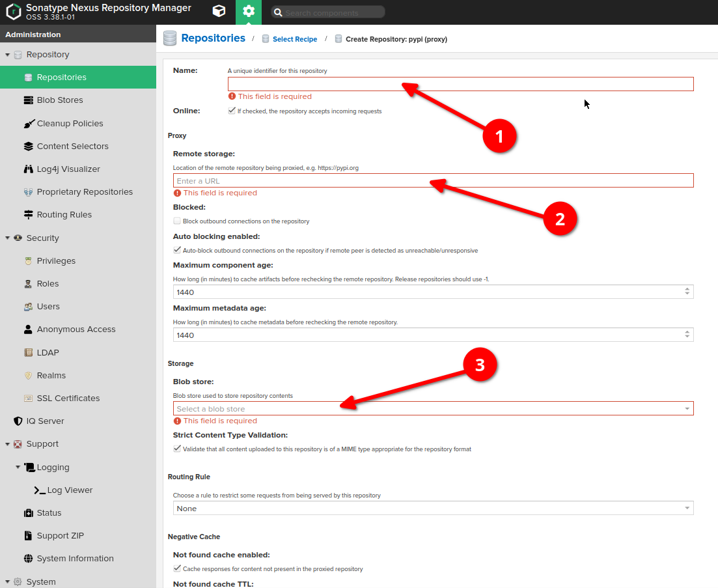This screenshot has height=588, width=718.
Task: Open the Administration gear icon
Action: pyautogui.click(x=249, y=12)
